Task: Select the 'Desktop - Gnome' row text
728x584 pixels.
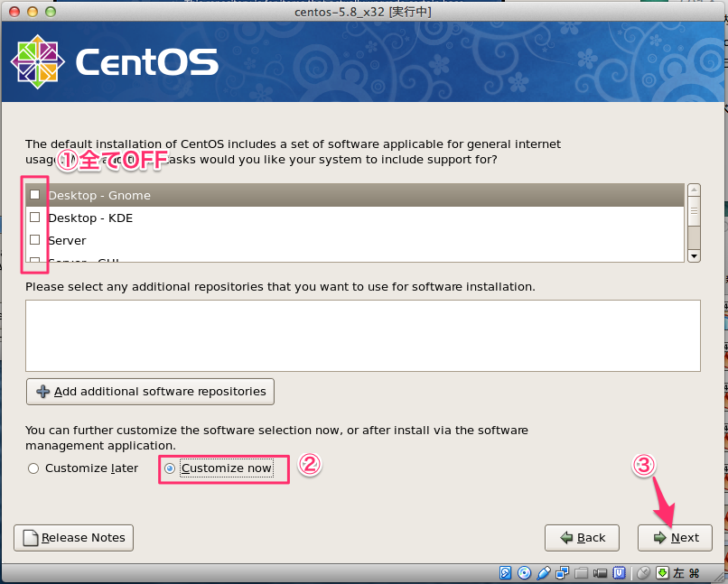Action: 99,196
